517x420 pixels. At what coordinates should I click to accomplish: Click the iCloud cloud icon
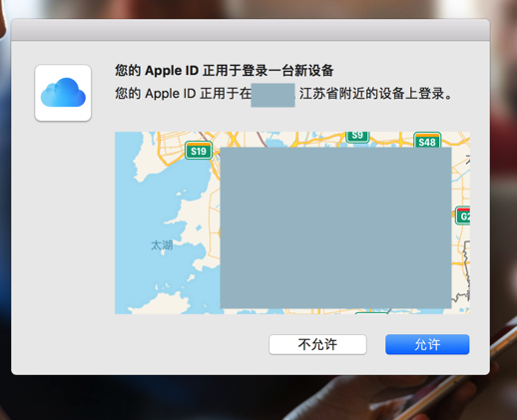(63, 93)
